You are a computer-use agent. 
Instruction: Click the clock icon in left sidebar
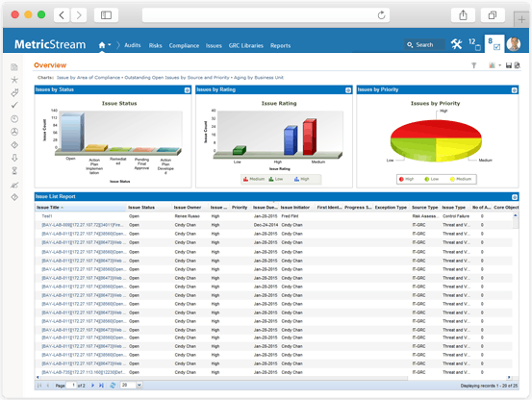click(x=14, y=118)
